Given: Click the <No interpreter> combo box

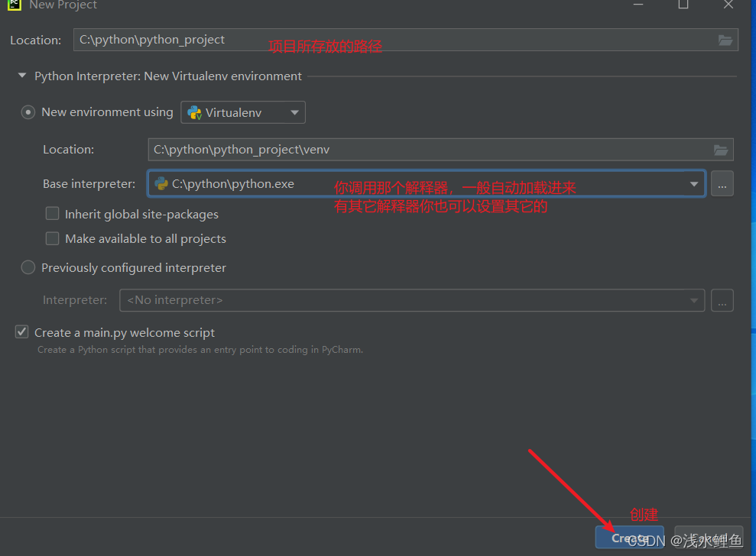Looking at the screenshot, I should [412, 300].
